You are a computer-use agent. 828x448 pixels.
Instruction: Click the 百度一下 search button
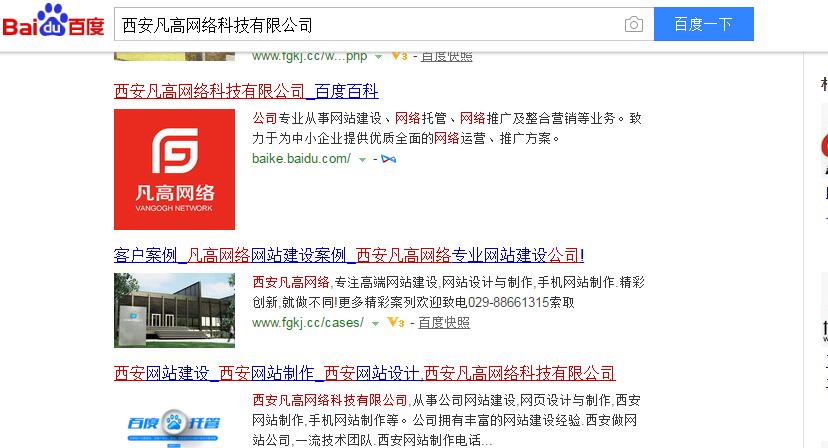coord(703,24)
